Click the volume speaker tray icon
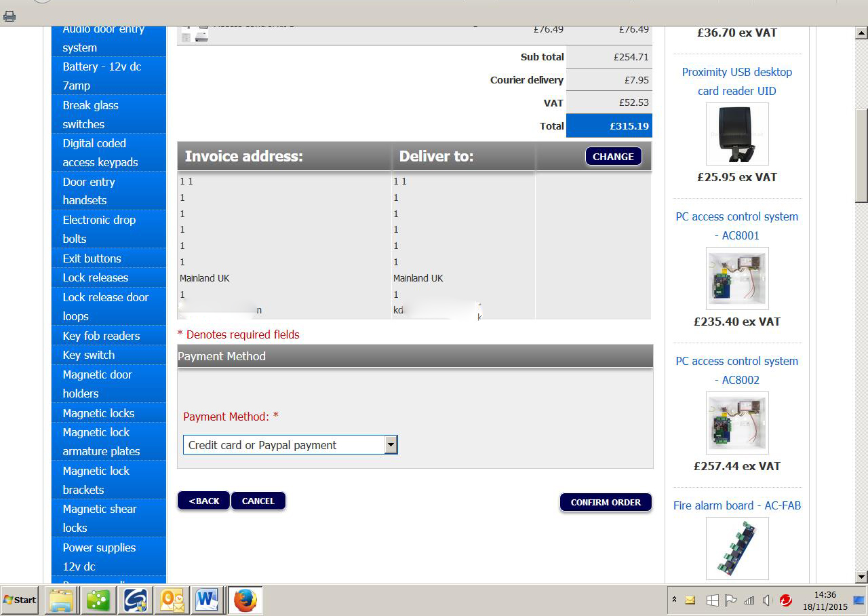The height and width of the screenshot is (616, 868). pyautogui.click(x=768, y=600)
